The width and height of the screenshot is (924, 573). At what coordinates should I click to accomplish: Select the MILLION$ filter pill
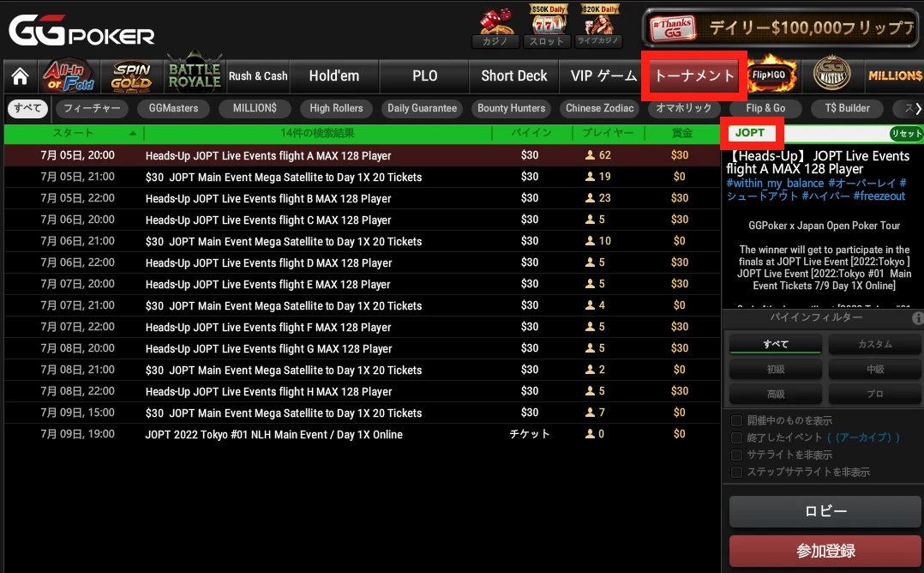click(255, 108)
